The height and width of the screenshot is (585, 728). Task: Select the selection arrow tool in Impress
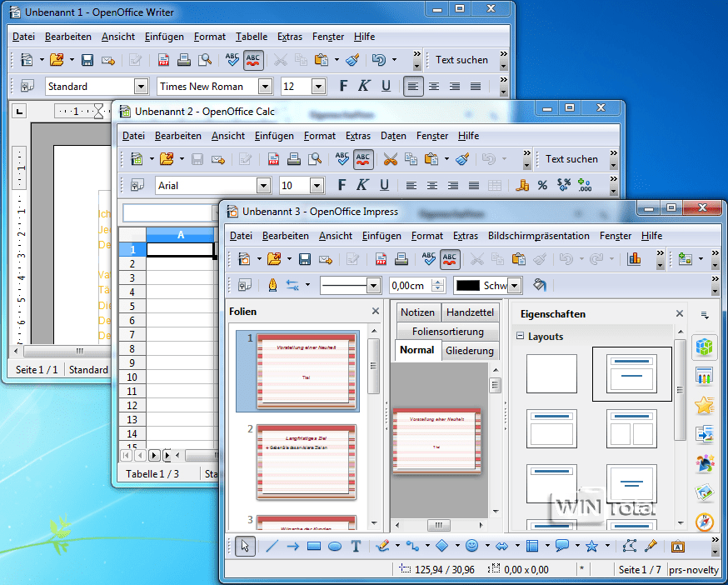click(245, 546)
